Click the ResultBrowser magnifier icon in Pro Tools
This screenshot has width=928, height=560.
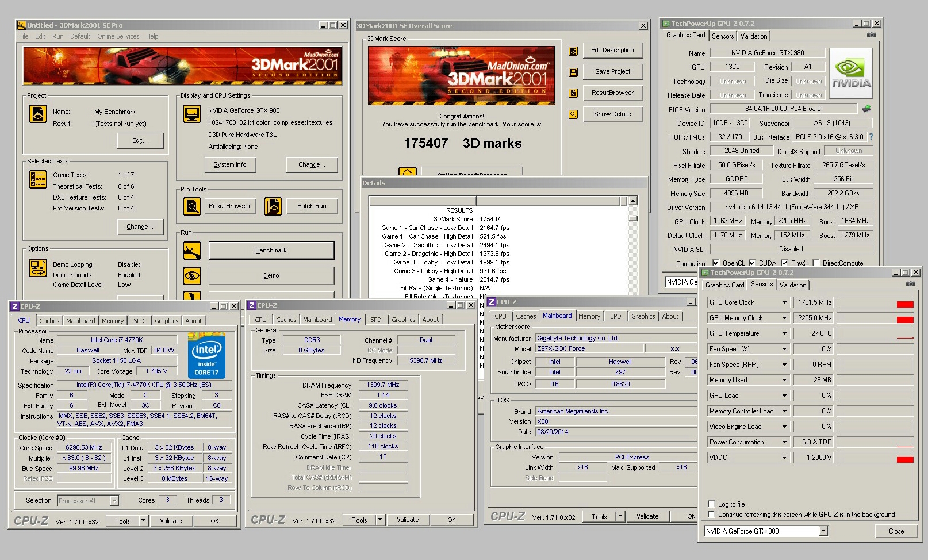point(192,206)
